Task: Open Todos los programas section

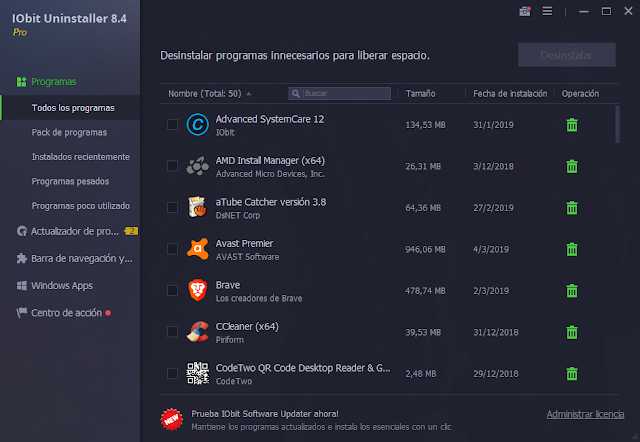Action: 71,108
